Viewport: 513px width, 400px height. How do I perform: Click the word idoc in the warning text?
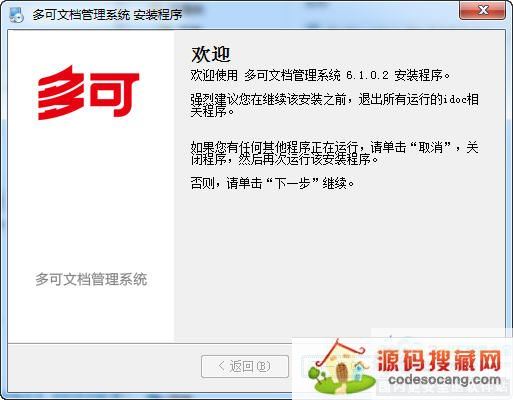(455, 99)
